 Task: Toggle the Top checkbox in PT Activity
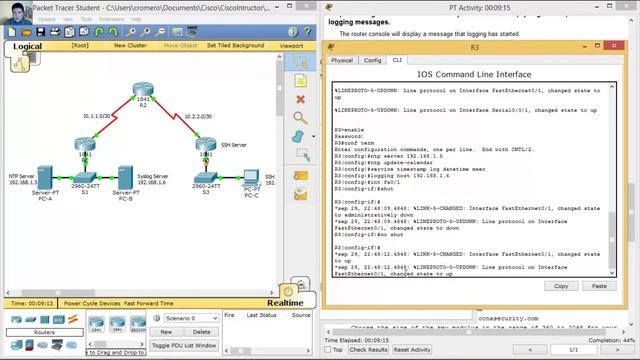327,350
